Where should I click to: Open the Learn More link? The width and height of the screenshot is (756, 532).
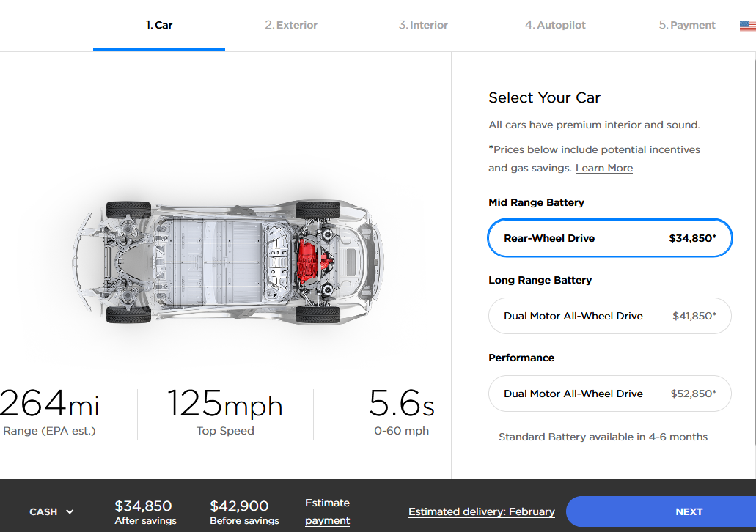pyautogui.click(x=604, y=168)
